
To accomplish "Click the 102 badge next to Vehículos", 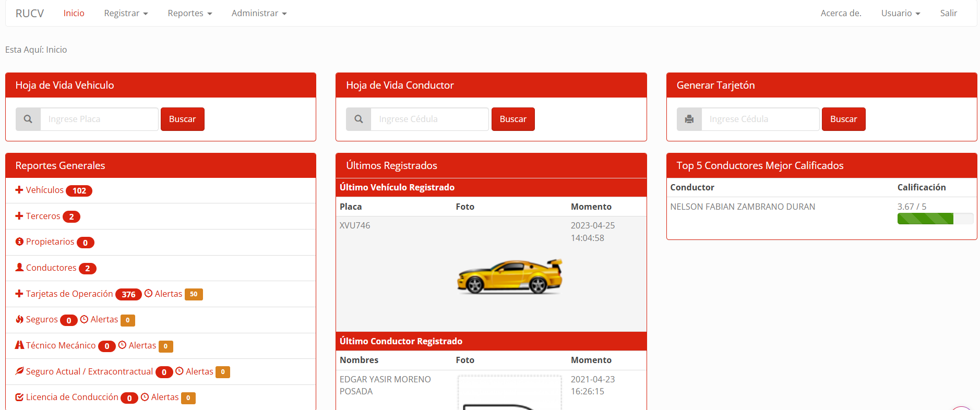I will coord(79,190).
